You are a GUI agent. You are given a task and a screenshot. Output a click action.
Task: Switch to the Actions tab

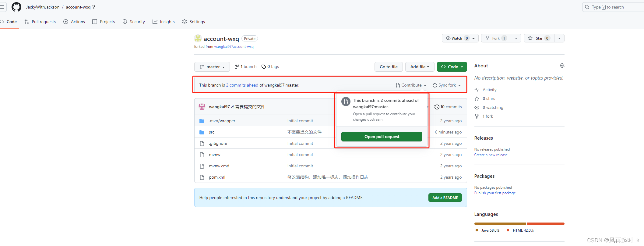point(74,22)
